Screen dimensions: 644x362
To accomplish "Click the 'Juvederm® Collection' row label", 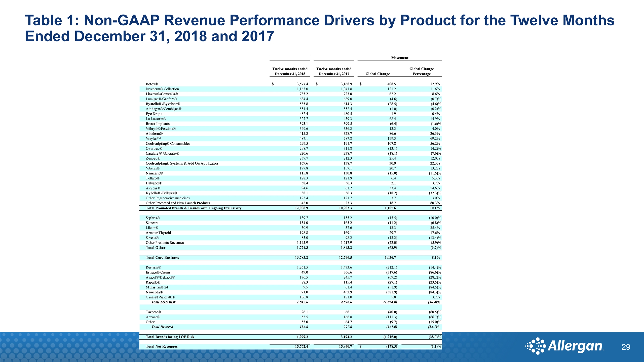I will (162, 89).
